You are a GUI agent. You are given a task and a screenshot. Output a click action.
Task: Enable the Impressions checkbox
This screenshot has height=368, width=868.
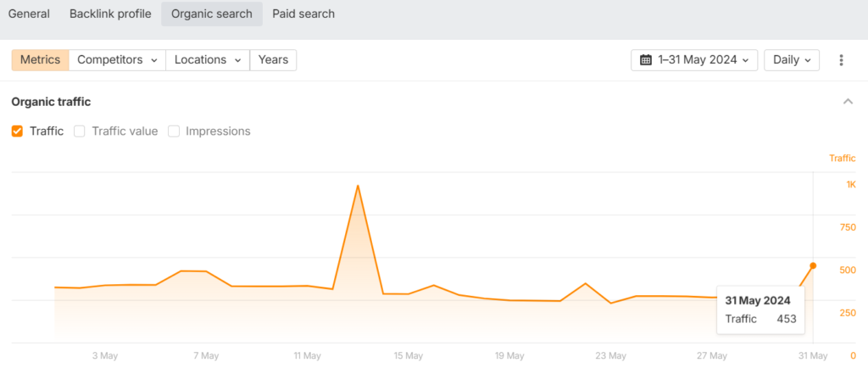coord(174,131)
